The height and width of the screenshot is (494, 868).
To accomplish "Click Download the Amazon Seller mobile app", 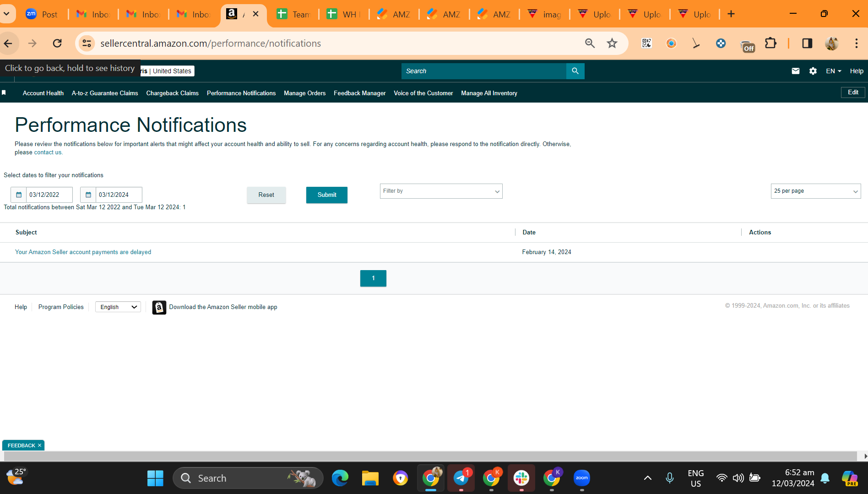I will (223, 307).
